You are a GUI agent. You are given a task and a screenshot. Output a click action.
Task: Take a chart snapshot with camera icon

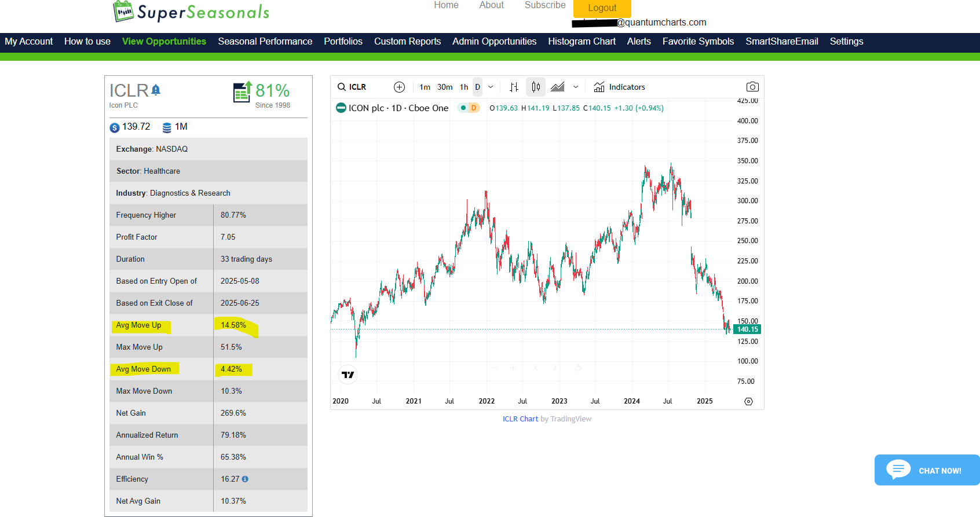(x=752, y=87)
